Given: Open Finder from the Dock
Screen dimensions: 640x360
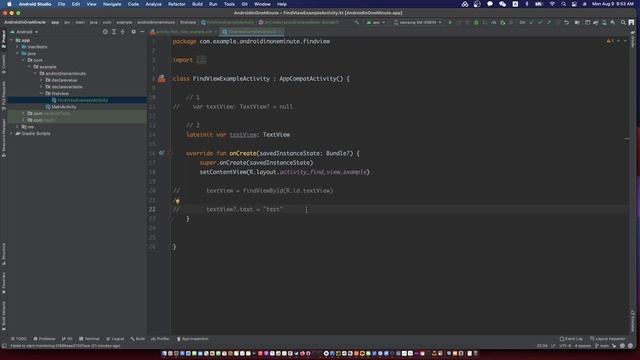Looking at the screenshot, I should (x=164, y=353).
